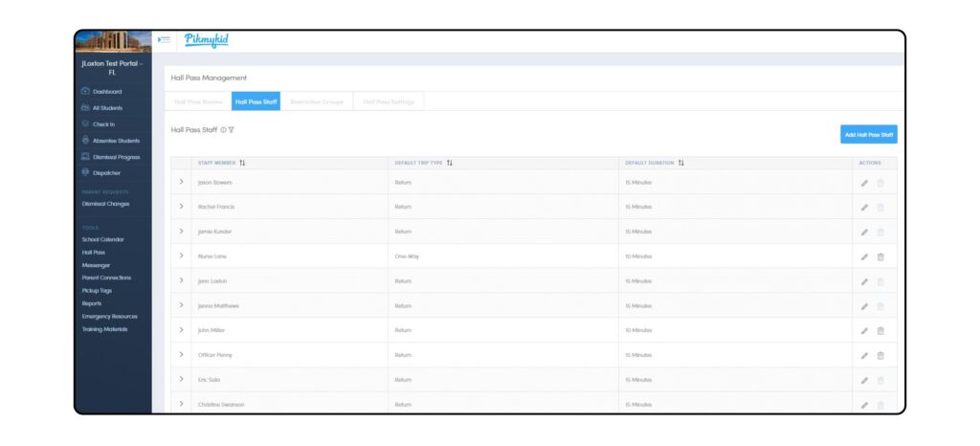Viewport: 980px width, 446px height.
Task: Delete Nurse Lane using the trash icon
Action: [x=880, y=256]
